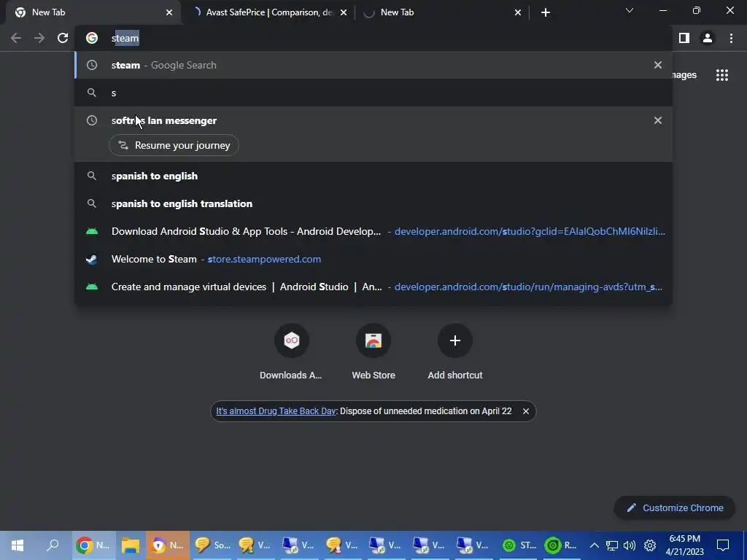This screenshot has width=747, height=560.
Task: Go back with the back arrow
Action: pos(16,38)
